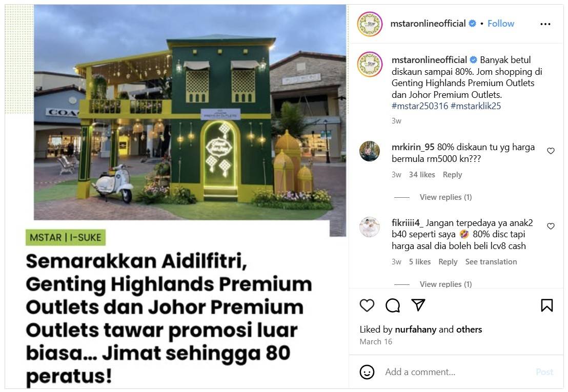568x392 pixels.
Task: Expand replies under mrkirin_95's comment
Action: [445, 197]
